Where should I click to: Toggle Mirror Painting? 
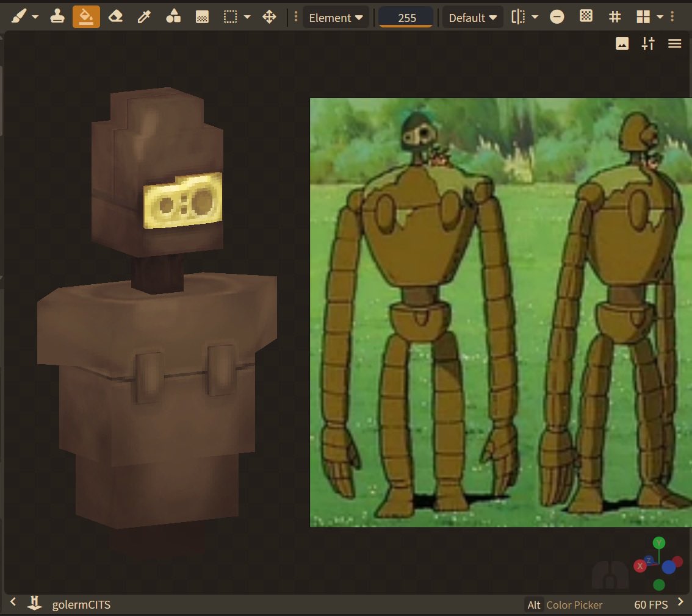click(518, 17)
